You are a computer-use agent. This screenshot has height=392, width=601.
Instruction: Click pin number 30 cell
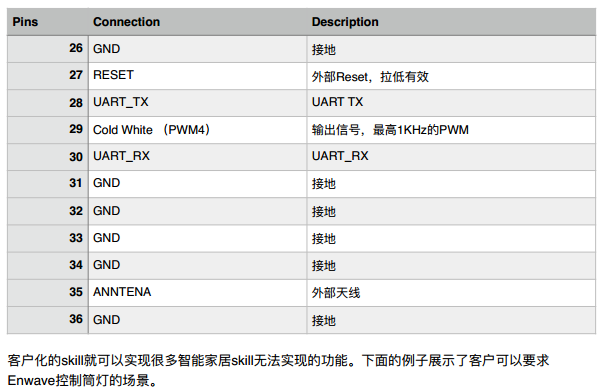click(48, 157)
